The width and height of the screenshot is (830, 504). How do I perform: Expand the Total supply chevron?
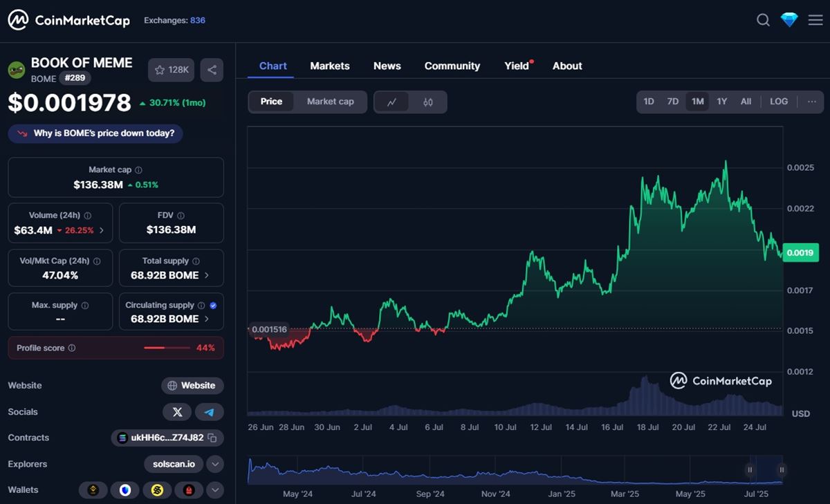pos(207,275)
